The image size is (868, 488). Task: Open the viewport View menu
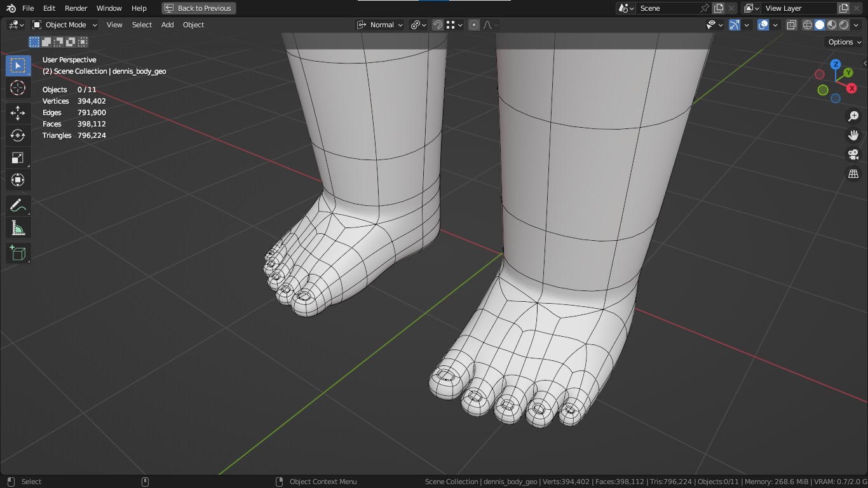point(114,25)
